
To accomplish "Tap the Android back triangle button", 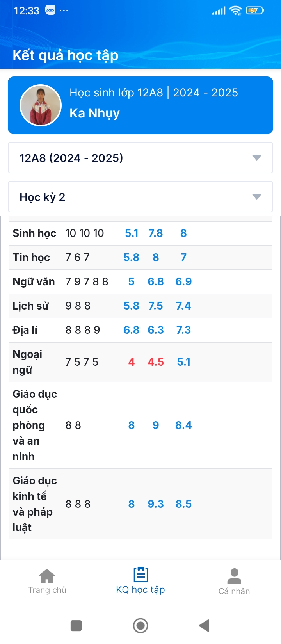I will [204, 626].
